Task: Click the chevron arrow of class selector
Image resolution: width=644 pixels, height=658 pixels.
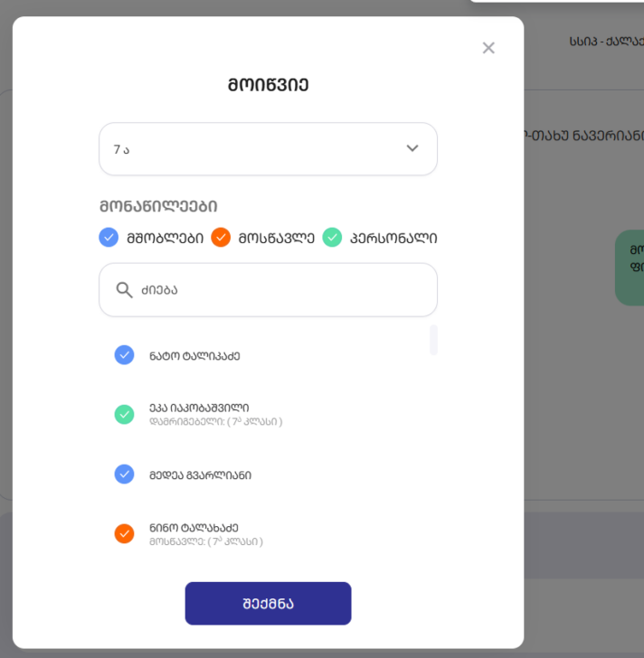Action: [x=412, y=149]
